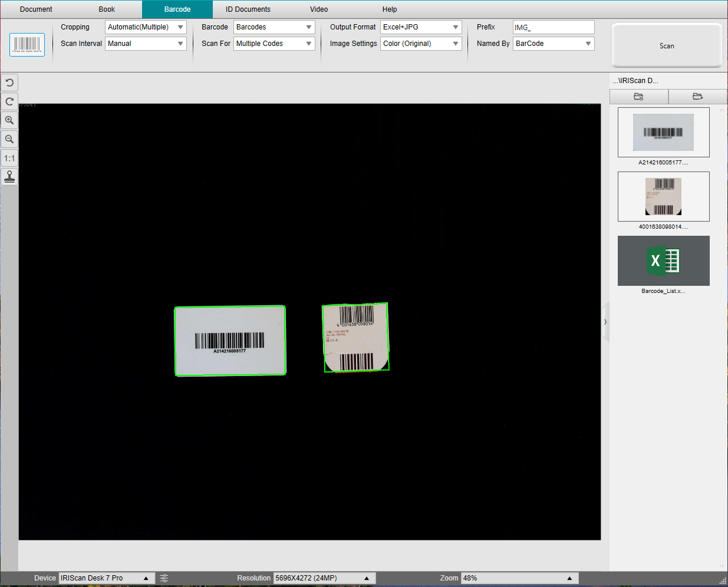Switch to the Book tab
Screen dimensions: 728x587
(107, 9)
